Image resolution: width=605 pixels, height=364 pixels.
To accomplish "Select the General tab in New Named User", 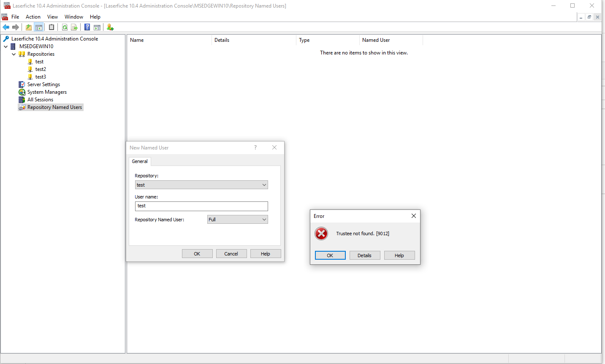I will tap(140, 161).
